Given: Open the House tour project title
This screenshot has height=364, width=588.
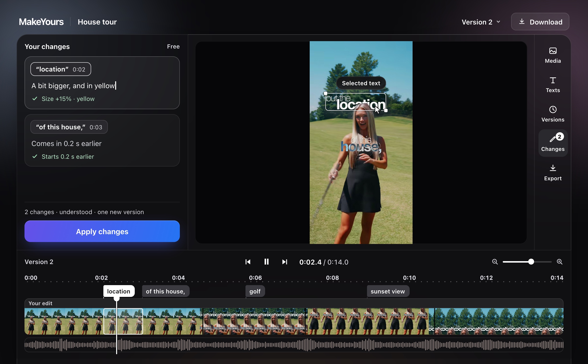Looking at the screenshot, I should point(97,22).
